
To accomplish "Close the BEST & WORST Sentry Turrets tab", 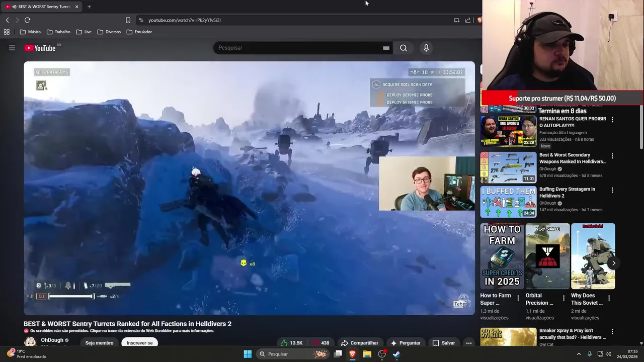I will click(x=76, y=7).
